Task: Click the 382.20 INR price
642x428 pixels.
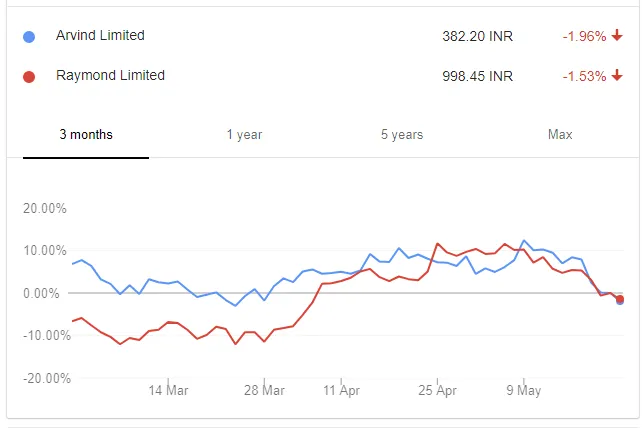Action: (477, 36)
